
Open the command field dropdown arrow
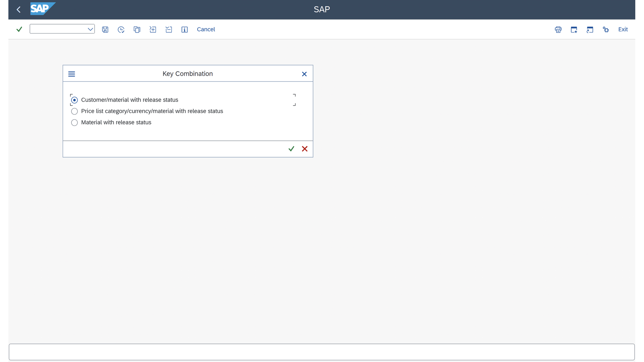(x=90, y=29)
